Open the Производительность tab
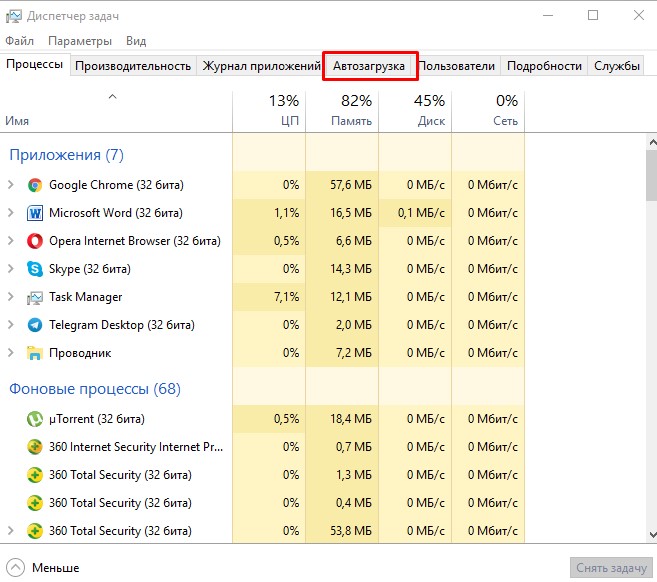657x582 pixels. 133,66
